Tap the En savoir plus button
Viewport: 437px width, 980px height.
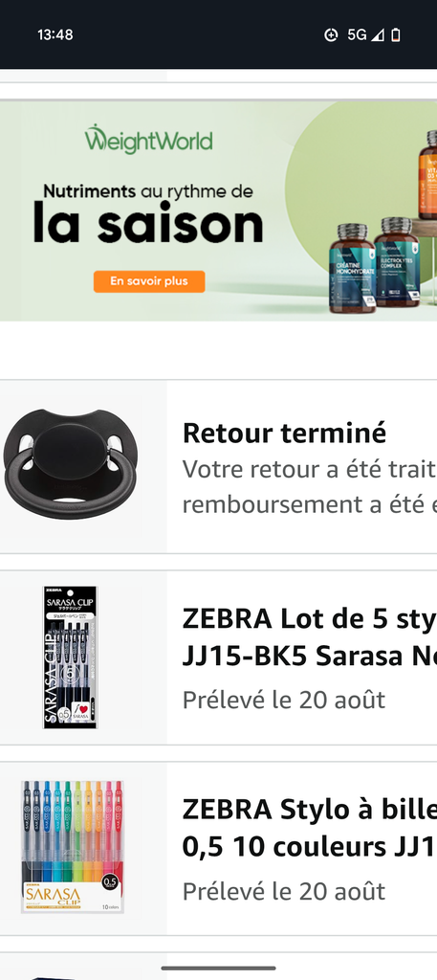tap(149, 281)
